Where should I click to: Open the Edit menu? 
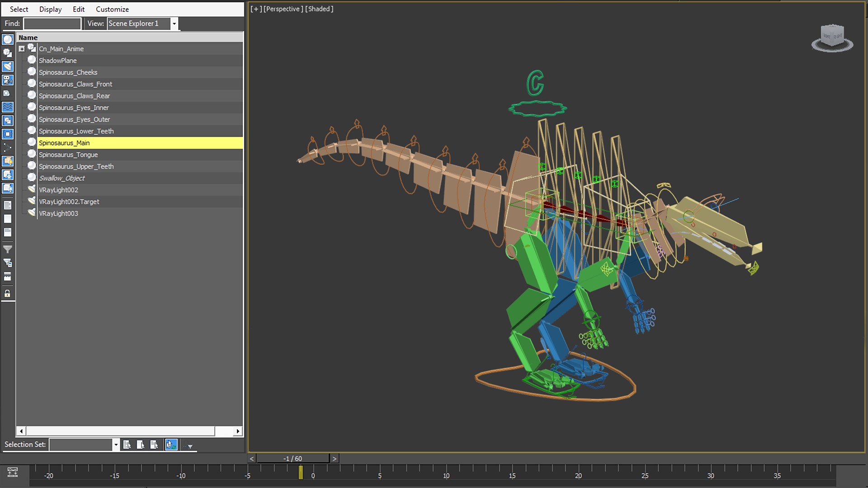click(x=79, y=9)
